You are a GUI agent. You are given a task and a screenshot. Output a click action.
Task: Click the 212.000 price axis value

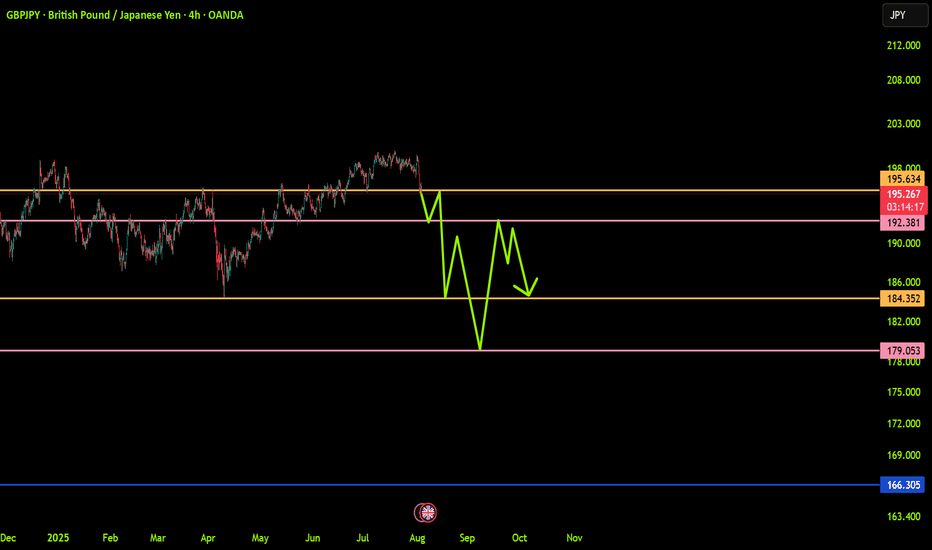[x=903, y=45]
